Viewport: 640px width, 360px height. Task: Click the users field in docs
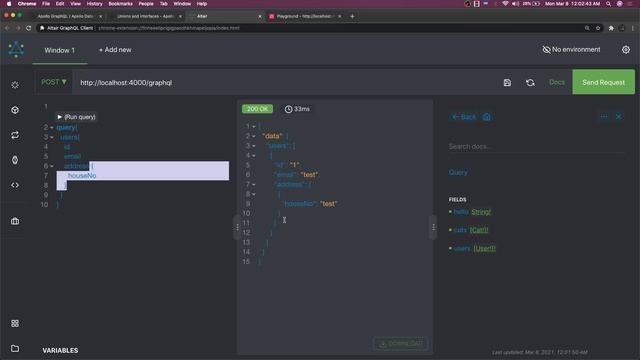coord(462,248)
